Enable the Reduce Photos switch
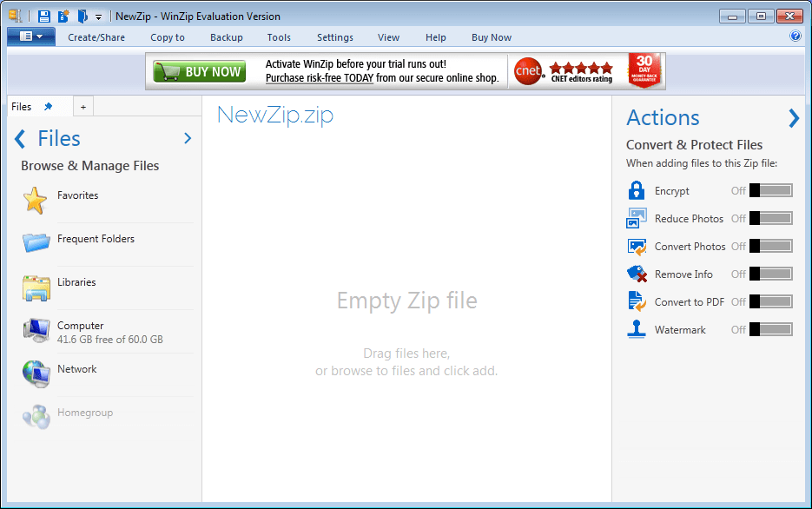The height and width of the screenshot is (509, 812). tap(772, 218)
